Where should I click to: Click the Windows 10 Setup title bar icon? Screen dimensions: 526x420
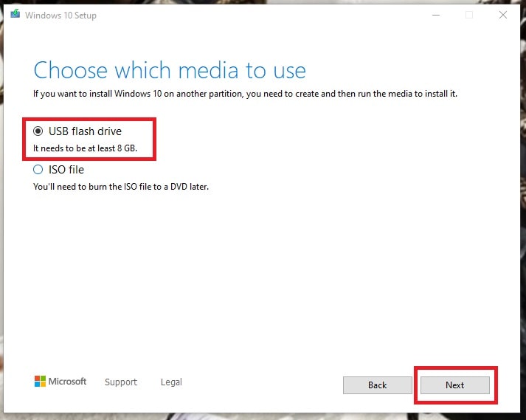(x=15, y=15)
